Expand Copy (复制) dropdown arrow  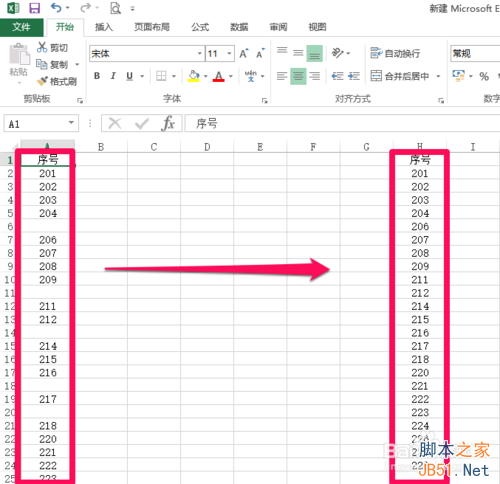[77, 64]
